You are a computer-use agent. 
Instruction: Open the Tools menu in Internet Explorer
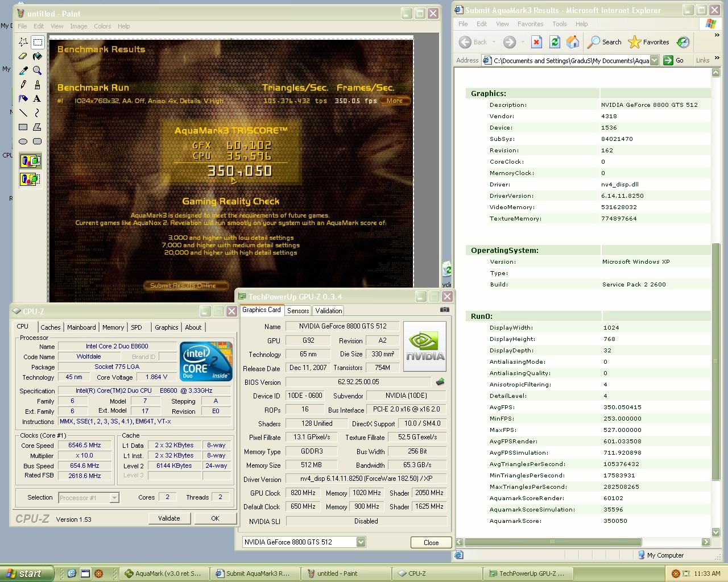tap(560, 24)
